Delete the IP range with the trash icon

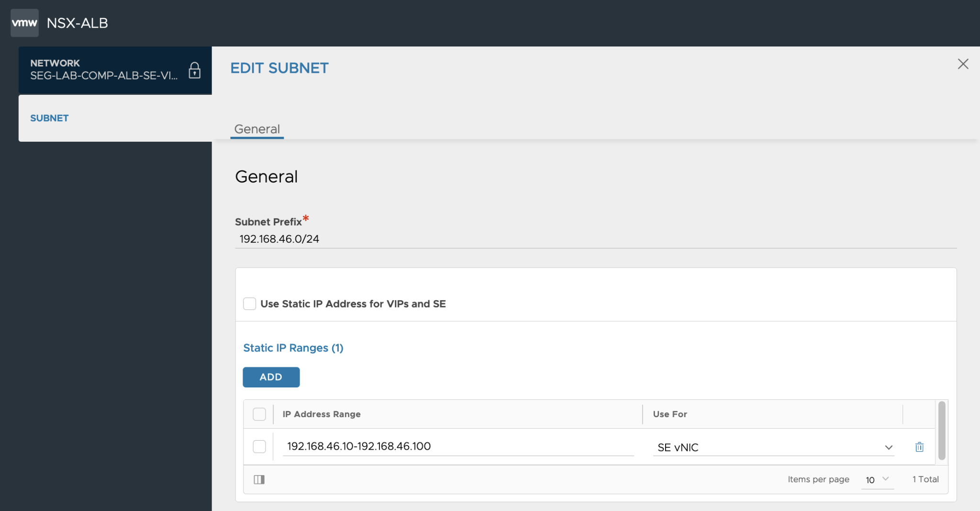click(919, 447)
